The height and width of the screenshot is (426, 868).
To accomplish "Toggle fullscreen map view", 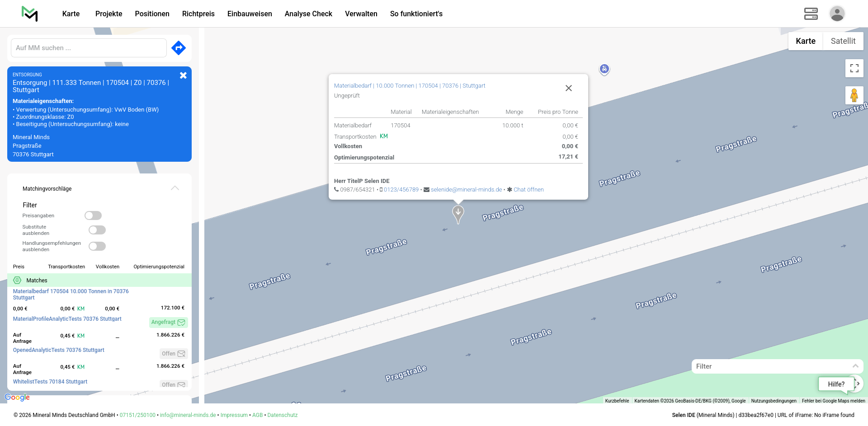I will pyautogui.click(x=854, y=68).
